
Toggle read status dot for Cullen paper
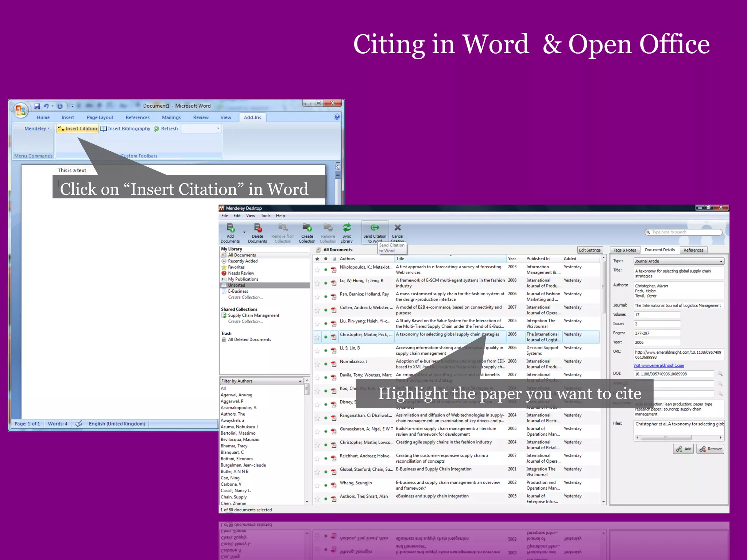click(x=326, y=310)
